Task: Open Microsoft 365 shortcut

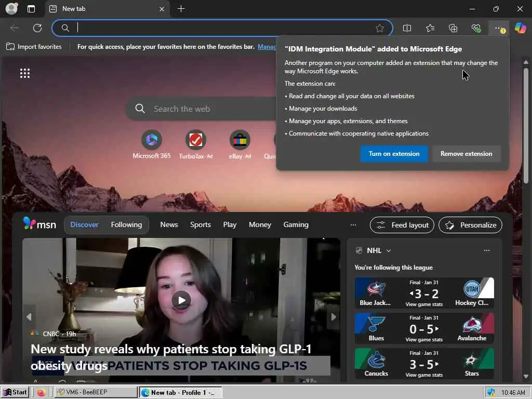Action: pyautogui.click(x=151, y=145)
